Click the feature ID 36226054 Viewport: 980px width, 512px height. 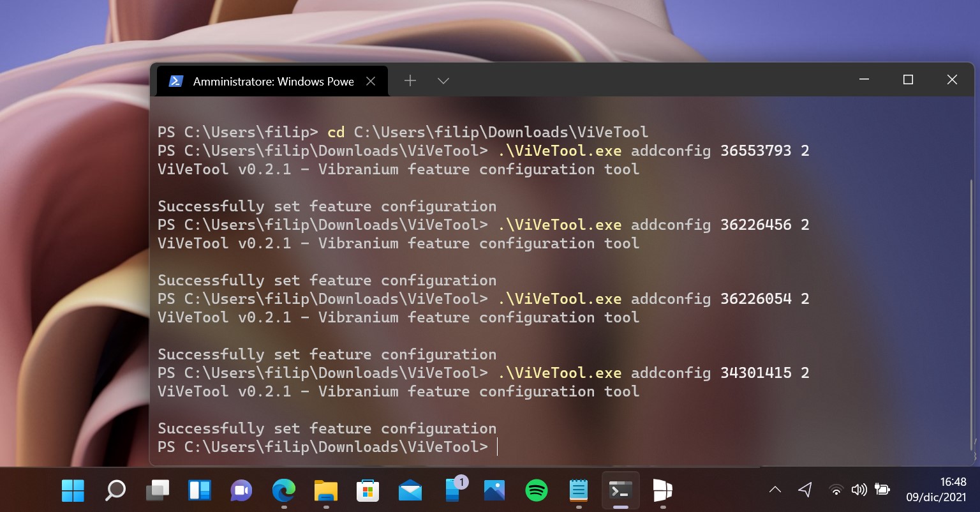click(x=756, y=299)
